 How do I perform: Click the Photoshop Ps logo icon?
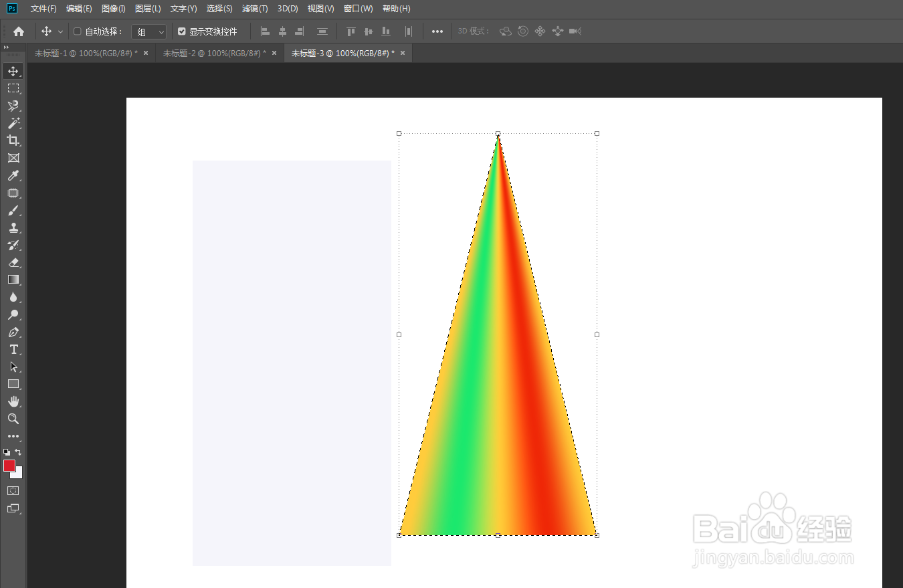tap(11, 9)
